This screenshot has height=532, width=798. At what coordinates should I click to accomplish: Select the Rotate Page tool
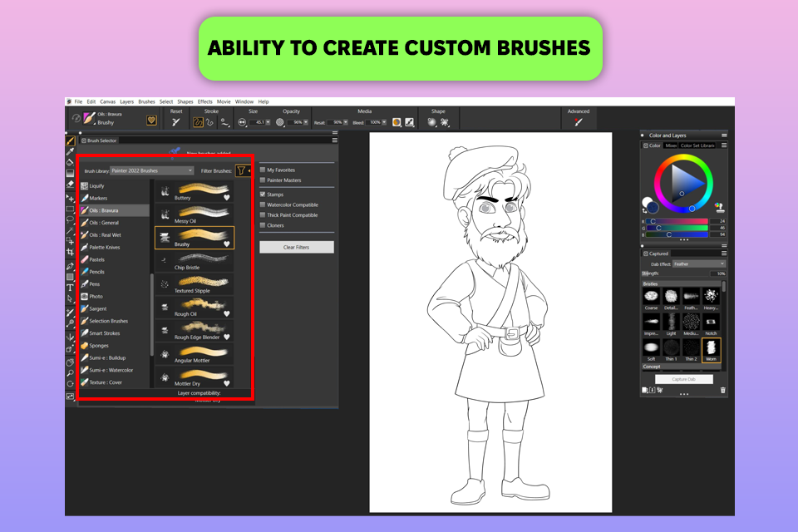click(x=70, y=384)
